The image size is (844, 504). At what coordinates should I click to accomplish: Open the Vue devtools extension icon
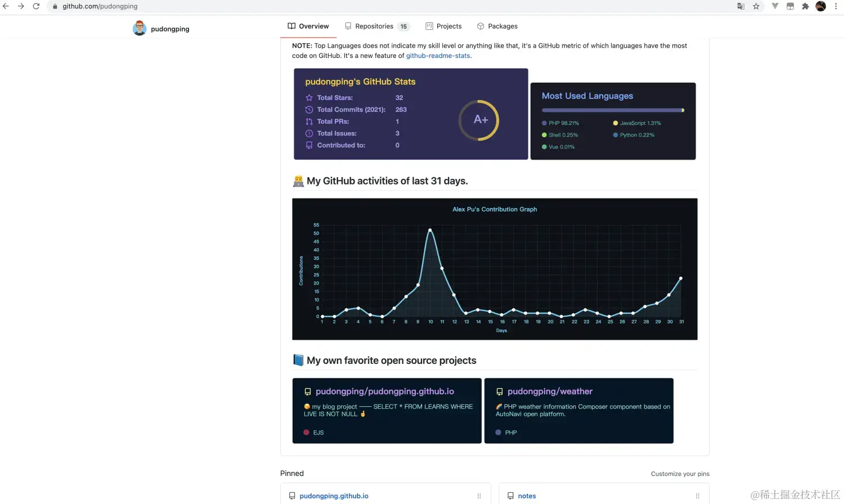pyautogui.click(x=775, y=6)
